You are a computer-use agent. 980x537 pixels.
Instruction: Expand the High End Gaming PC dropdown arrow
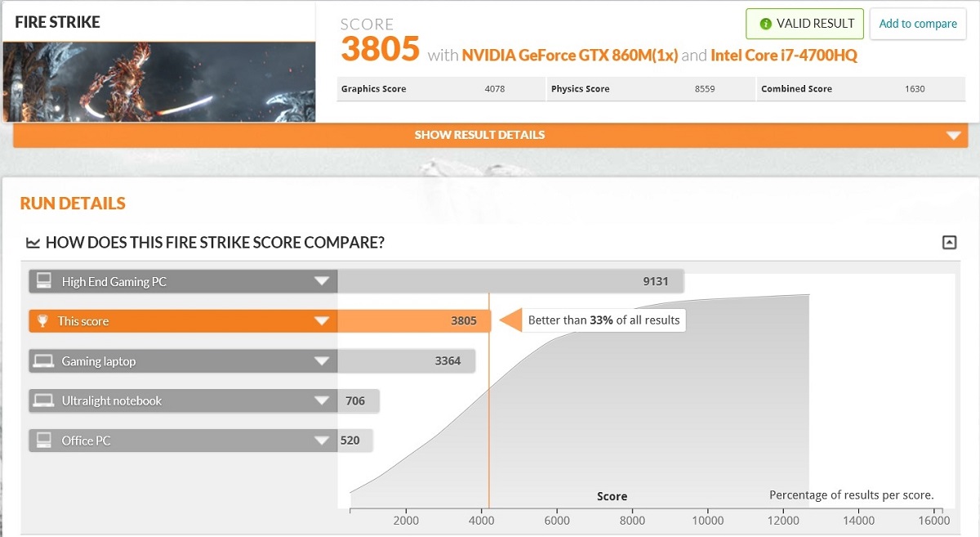322,282
